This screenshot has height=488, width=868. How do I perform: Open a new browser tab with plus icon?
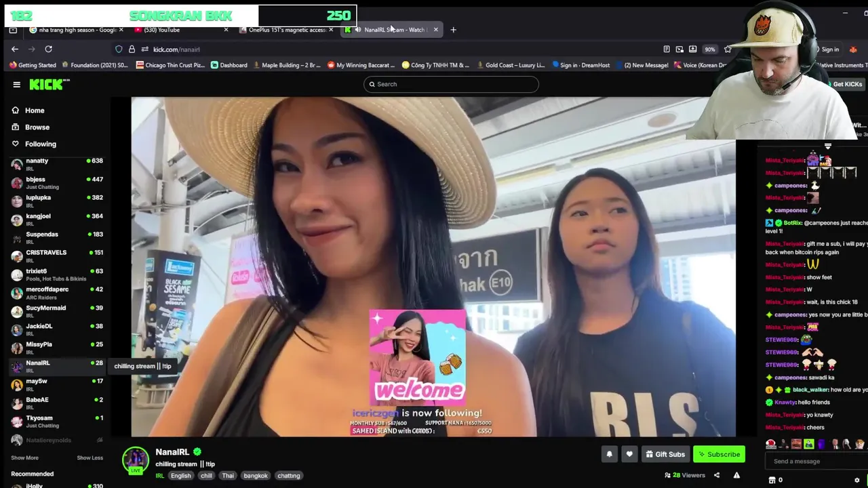coord(453,30)
